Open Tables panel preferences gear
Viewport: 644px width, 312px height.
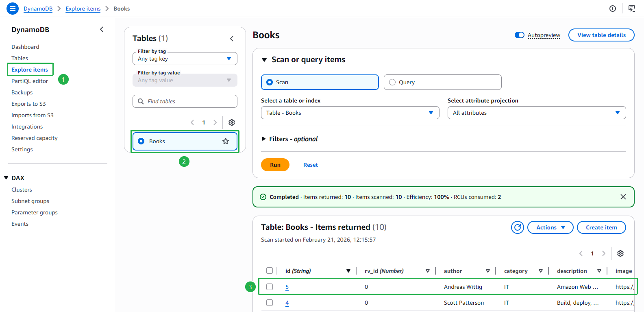pos(232,122)
